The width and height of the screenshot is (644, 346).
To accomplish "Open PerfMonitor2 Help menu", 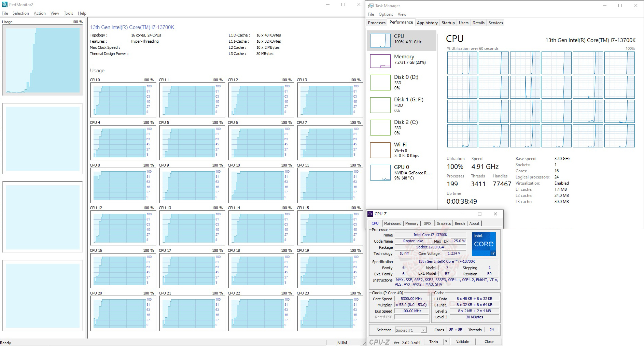I will pos(82,13).
